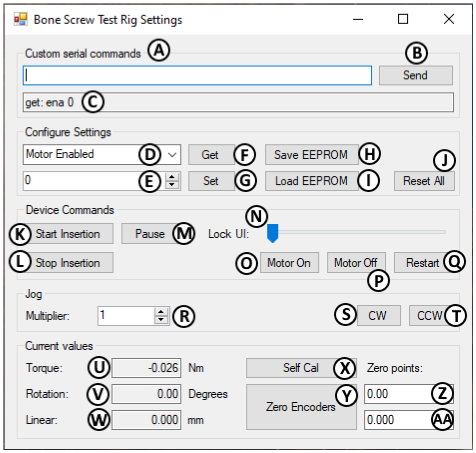Click in the custom serial command text box
This screenshot has height=453, width=476.
click(x=197, y=75)
